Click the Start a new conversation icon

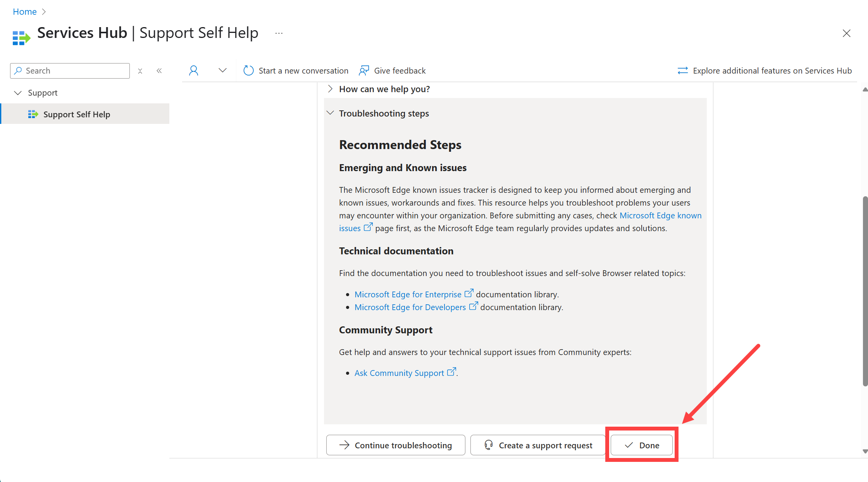point(248,70)
